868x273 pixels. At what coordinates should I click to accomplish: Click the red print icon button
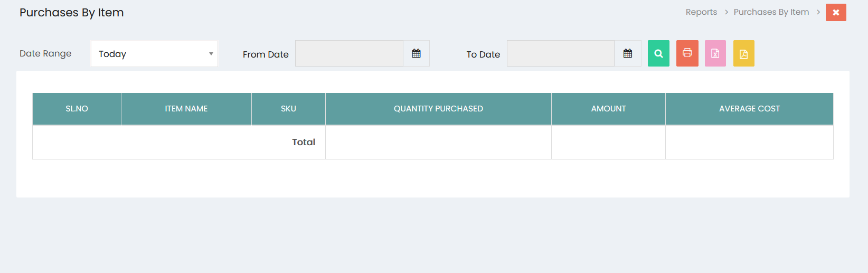tap(687, 53)
